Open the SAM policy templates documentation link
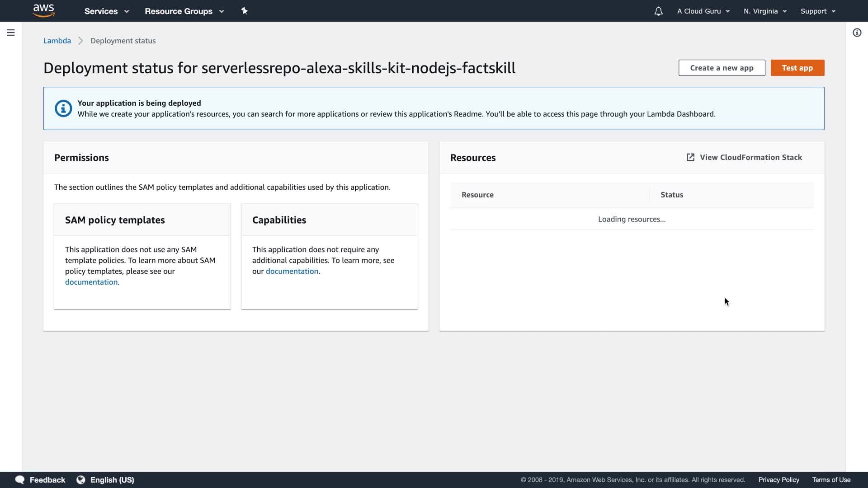 pyautogui.click(x=91, y=282)
